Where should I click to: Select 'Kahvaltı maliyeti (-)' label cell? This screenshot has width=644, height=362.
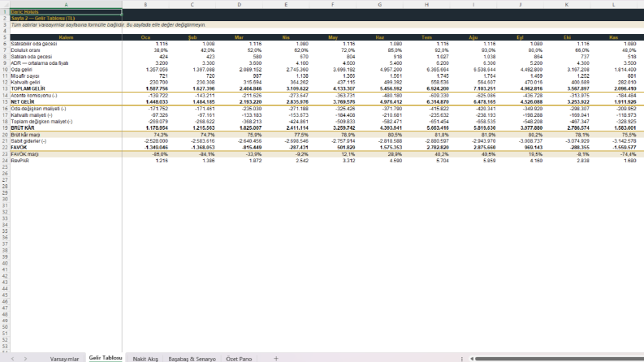pos(66,115)
